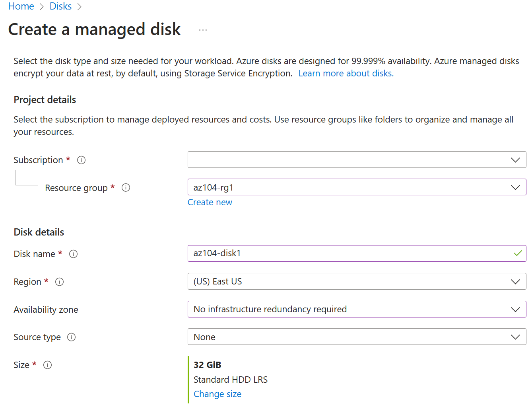
Task: Expand the Resource group dropdown
Action: pyautogui.click(x=356, y=187)
